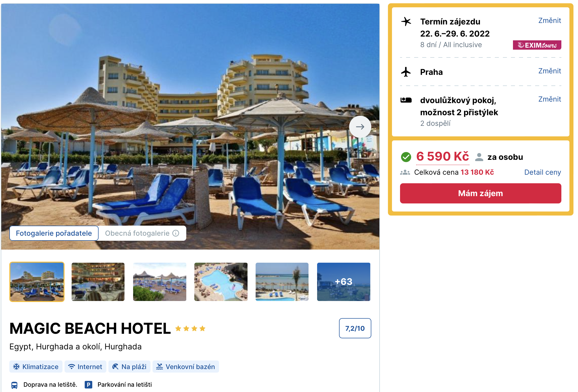Viewport: 578px width, 392px height.
Task: Switch to Fotogalerie pořadatele tab
Action: click(54, 233)
